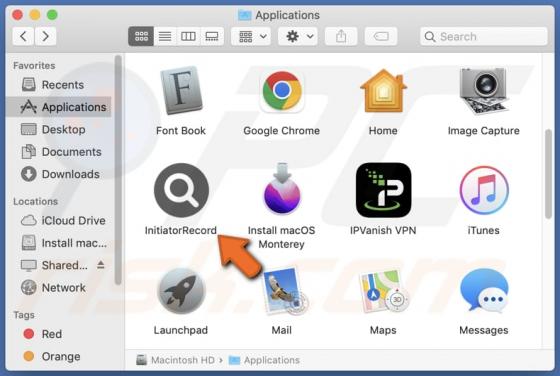Switch to column view mode
The image size is (560, 376).
pos(188,36)
